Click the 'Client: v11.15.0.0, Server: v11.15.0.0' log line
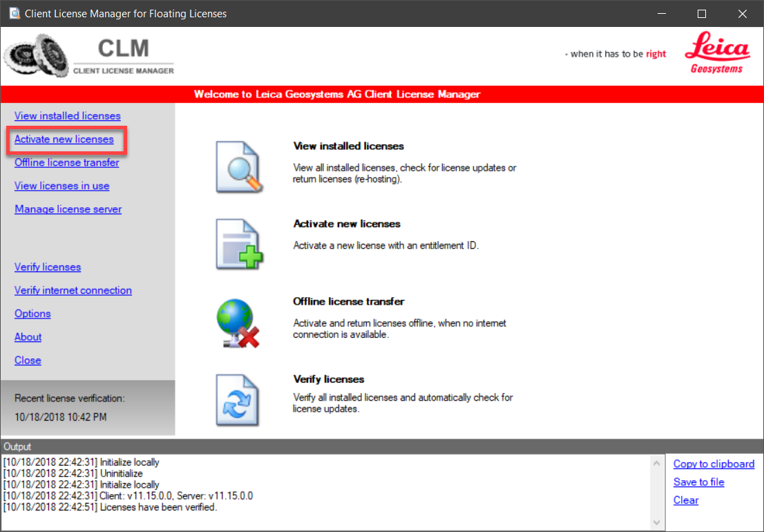The height and width of the screenshot is (532, 764). tap(128, 496)
